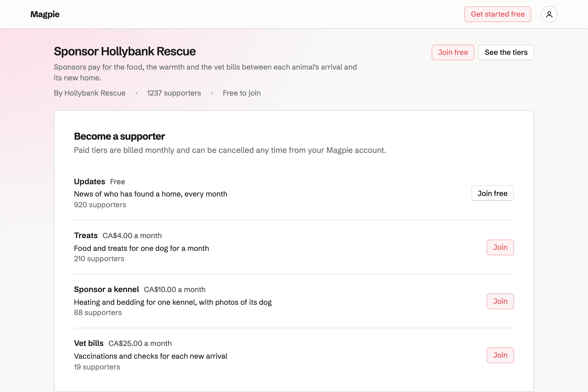Click the Become a supporter heading

point(120,136)
